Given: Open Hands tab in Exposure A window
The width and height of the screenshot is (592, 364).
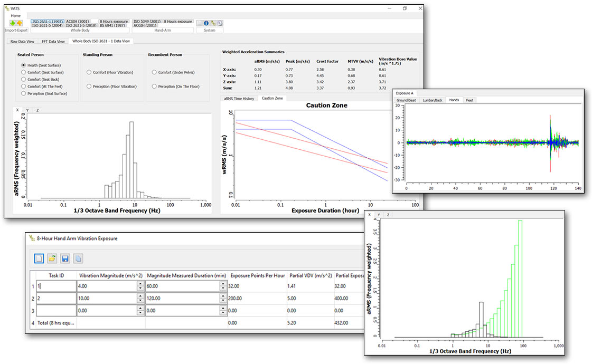Looking at the screenshot, I should (454, 100).
